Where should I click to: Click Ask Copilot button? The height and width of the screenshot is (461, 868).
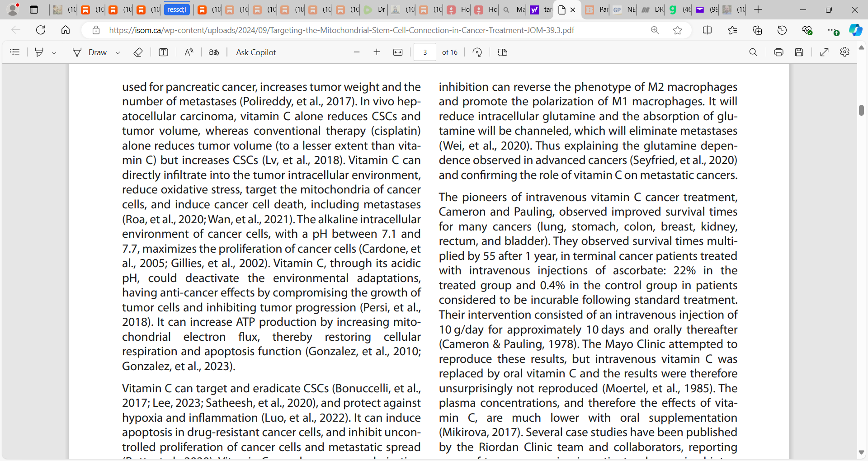(x=256, y=52)
